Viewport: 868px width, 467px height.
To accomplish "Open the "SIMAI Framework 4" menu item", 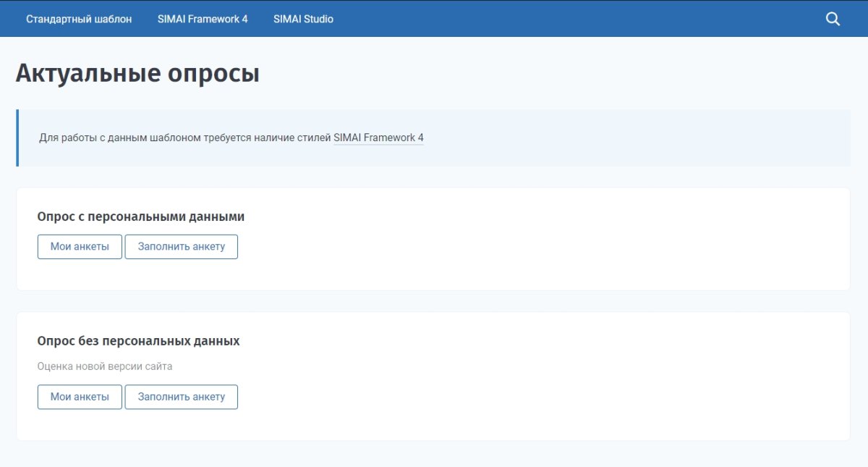I will [203, 19].
